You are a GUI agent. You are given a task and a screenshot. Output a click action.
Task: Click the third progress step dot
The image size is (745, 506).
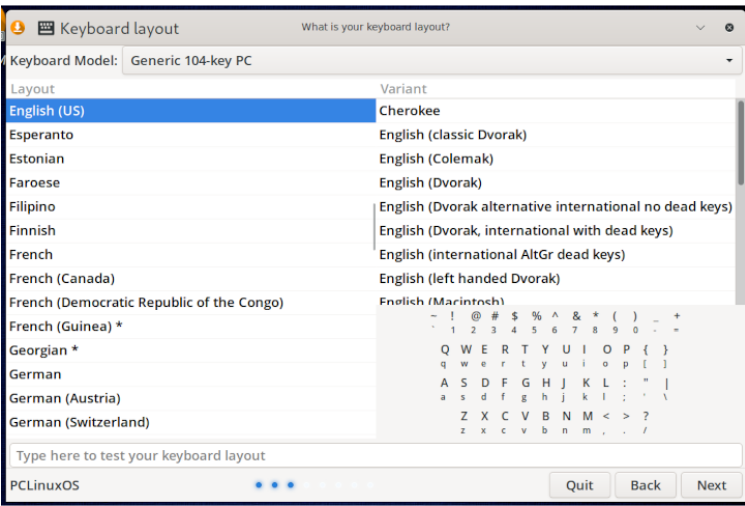point(291,485)
